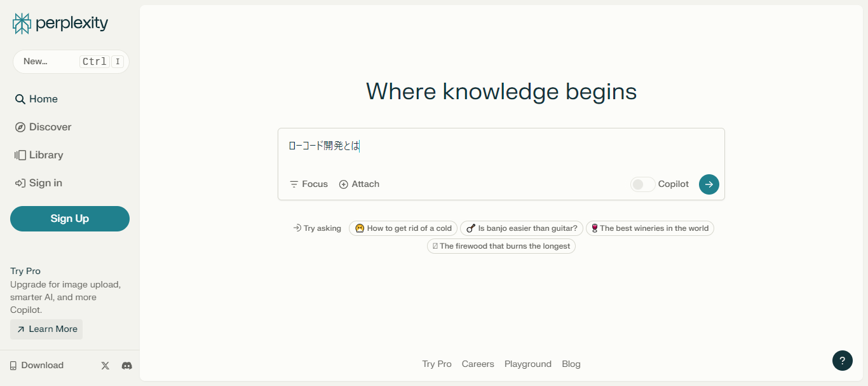868x386 pixels.
Task: Open Focus search mode options
Action: 308,184
